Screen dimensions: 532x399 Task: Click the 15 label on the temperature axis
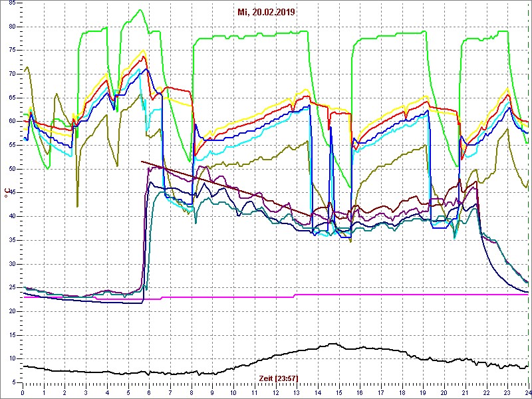pyautogui.click(x=12, y=335)
